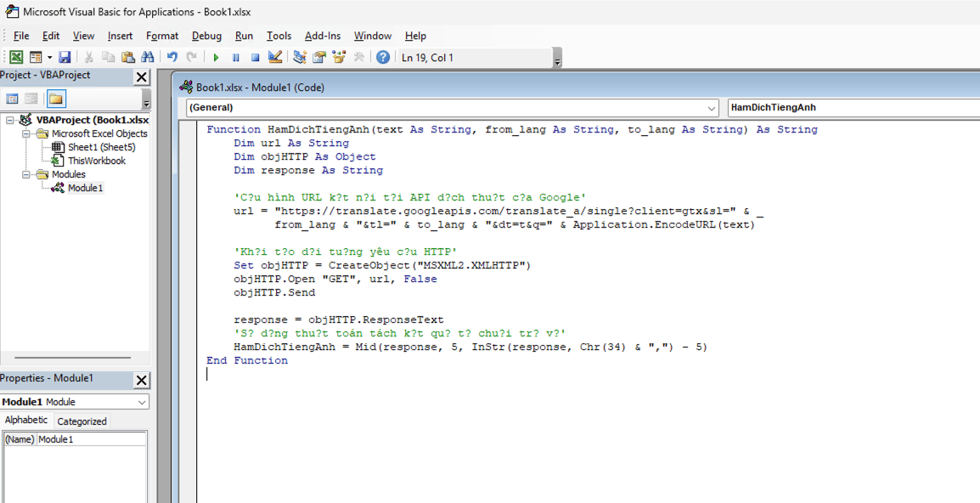
Task: Select ThisWorkbook in project tree
Action: (x=96, y=161)
